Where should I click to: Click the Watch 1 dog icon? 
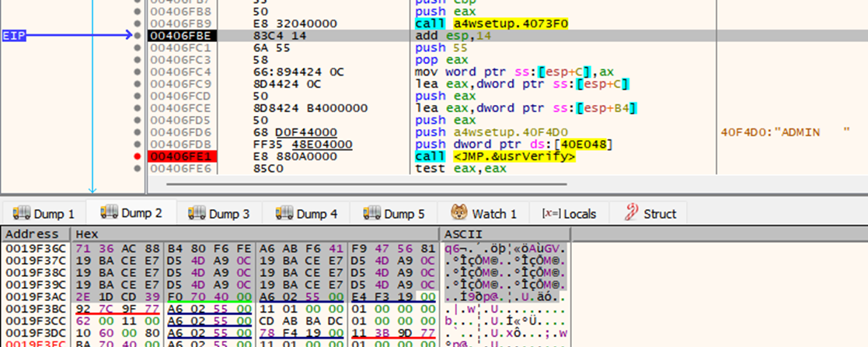[x=458, y=214]
